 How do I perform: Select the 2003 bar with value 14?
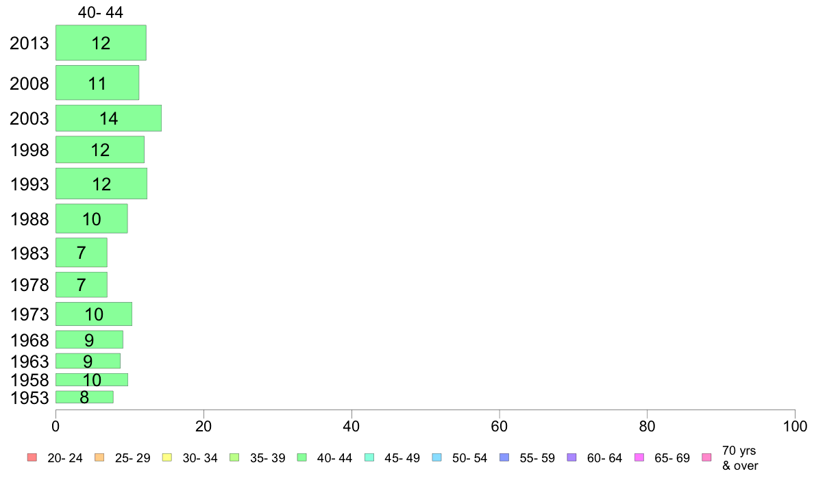(108, 118)
